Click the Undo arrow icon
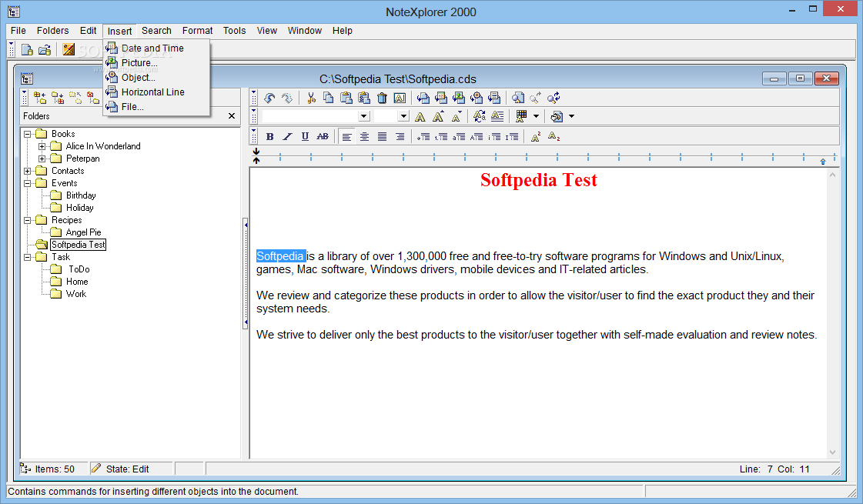This screenshot has width=863, height=504. point(269,98)
